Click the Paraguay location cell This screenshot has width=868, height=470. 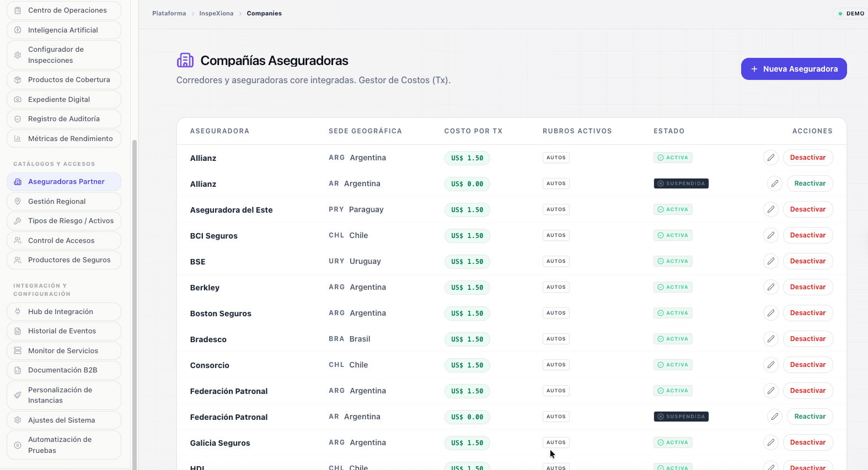(x=356, y=209)
